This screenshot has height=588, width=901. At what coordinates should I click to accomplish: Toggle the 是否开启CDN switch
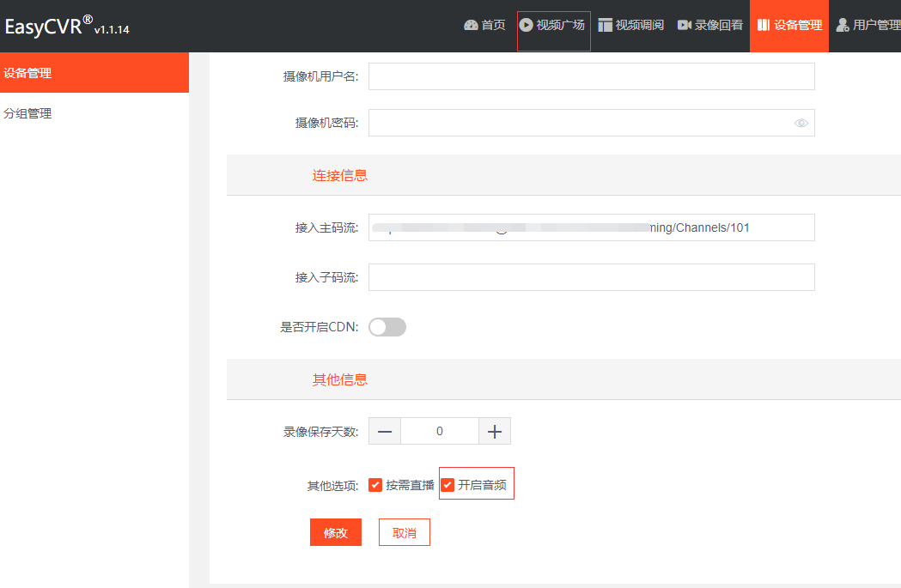click(x=387, y=327)
